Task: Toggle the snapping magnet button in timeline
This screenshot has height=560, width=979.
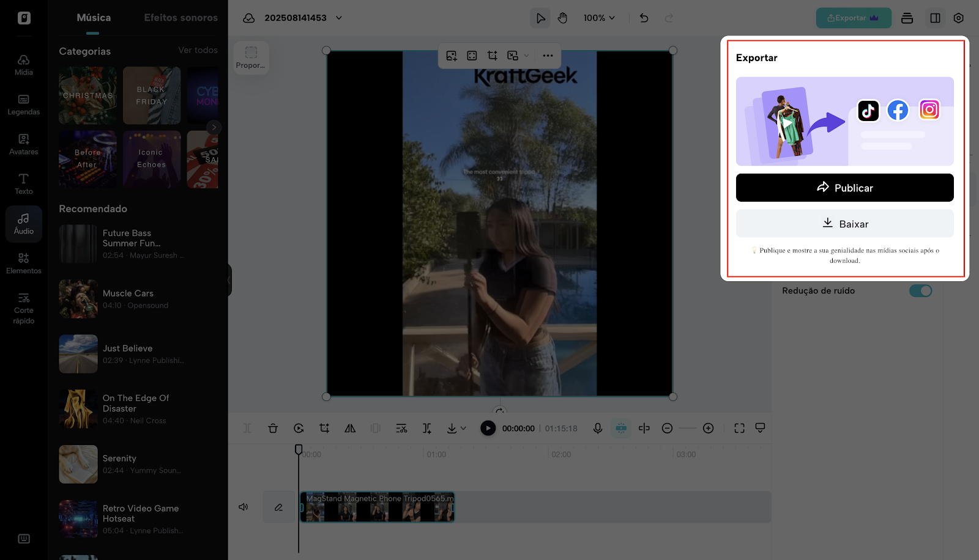Action: [x=621, y=429]
